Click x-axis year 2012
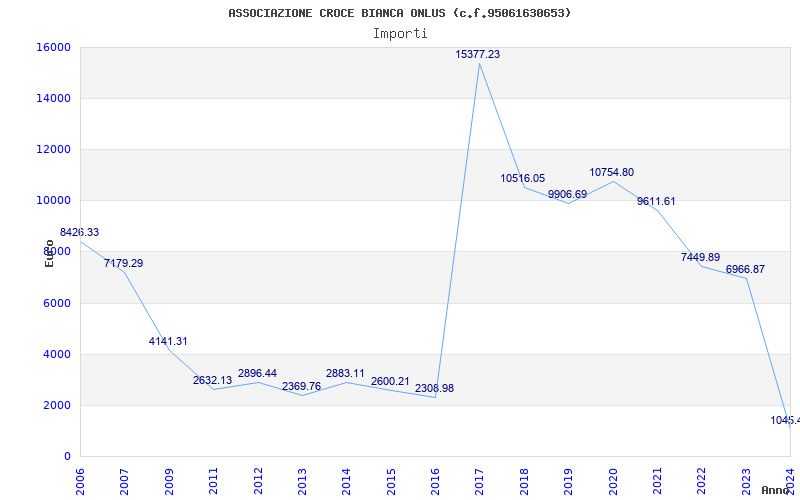The height and width of the screenshot is (500, 800). (x=258, y=481)
